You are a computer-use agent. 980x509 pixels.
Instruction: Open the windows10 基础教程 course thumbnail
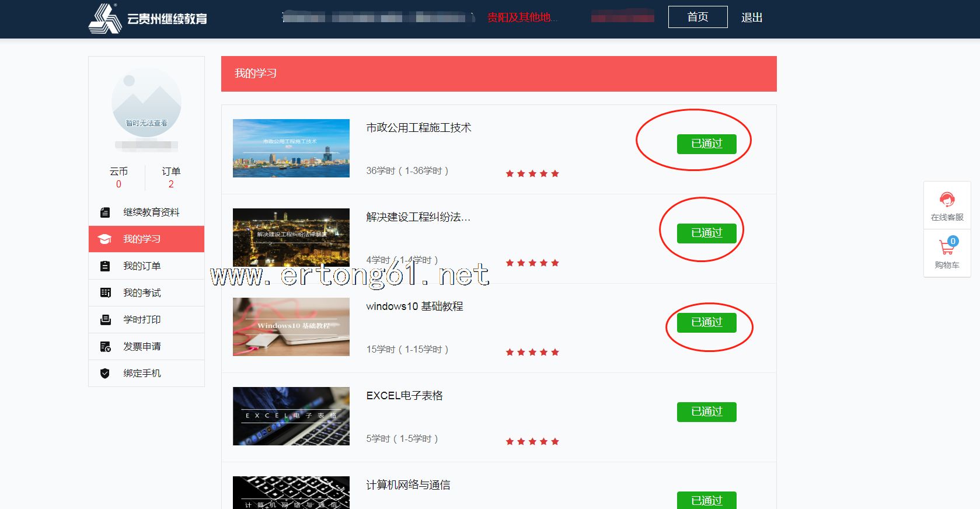(291, 327)
